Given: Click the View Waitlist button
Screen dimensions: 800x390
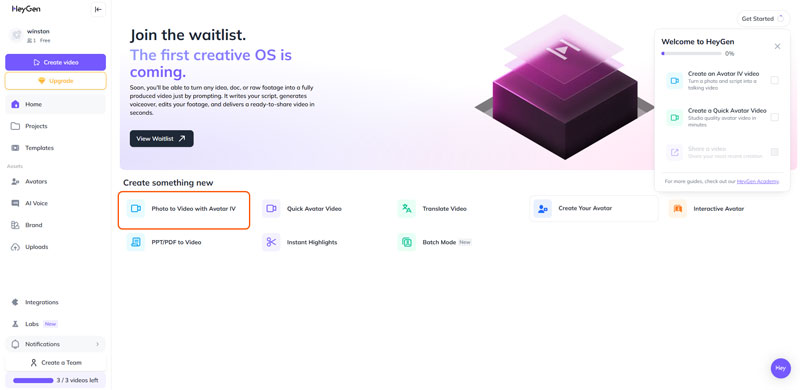Looking at the screenshot, I should (x=161, y=138).
